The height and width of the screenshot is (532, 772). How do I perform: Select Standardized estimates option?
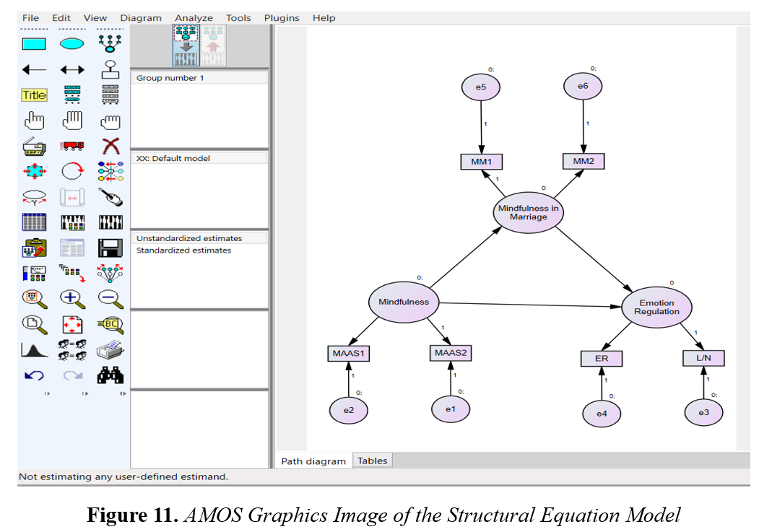pyautogui.click(x=183, y=250)
